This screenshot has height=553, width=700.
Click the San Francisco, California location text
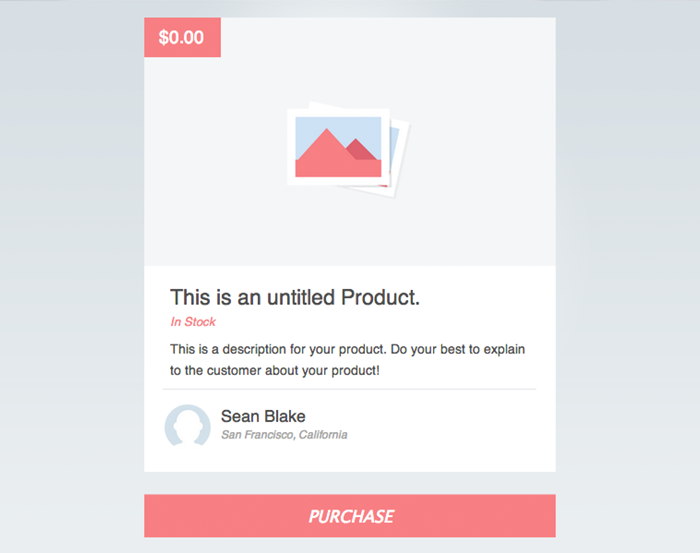click(x=284, y=435)
